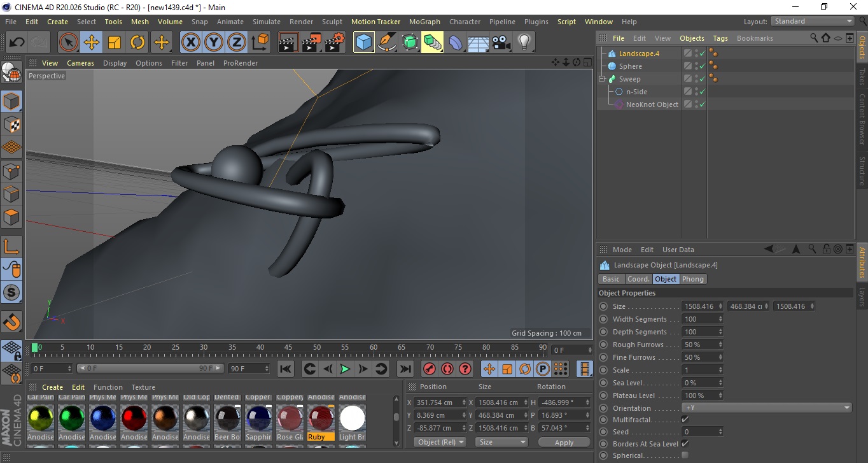Add a Camera object from toolbar

pos(501,43)
